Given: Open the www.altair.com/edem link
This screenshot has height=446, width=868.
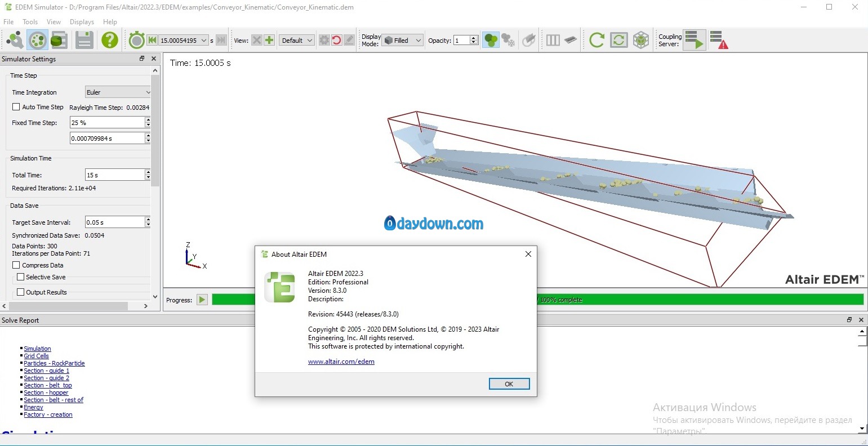Looking at the screenshot, I should (x=341, y=362).
